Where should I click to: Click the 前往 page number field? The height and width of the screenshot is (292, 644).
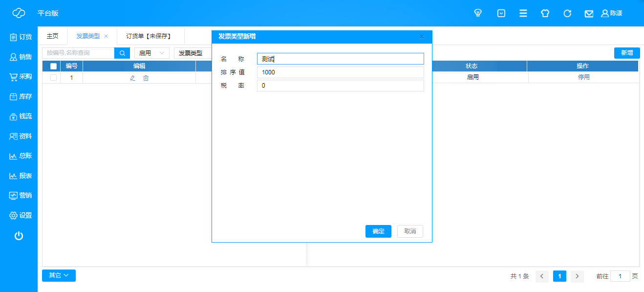click(x=621, y=276)
